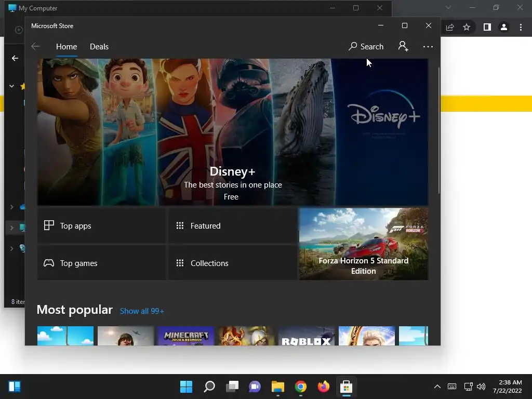Open the fantasy heroes game thumbnail

tap(246, 336)
